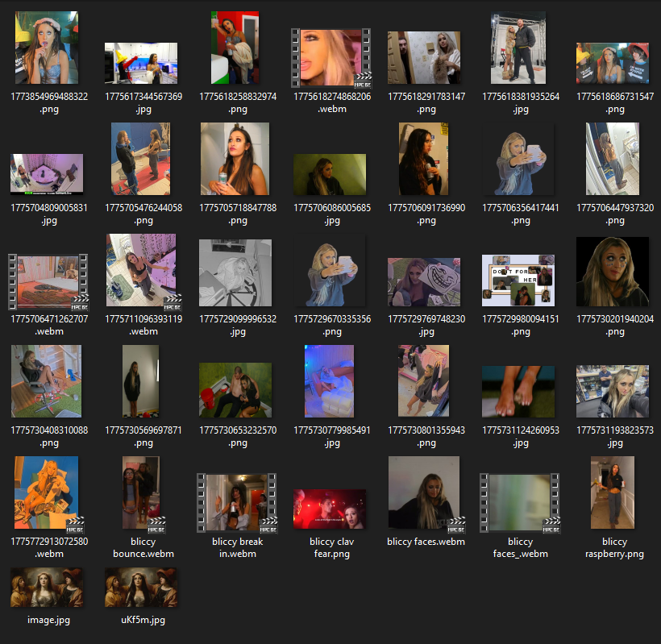Screen dimensions: 661x644
Task: Click the 1775729769748230.jpg trollface thumbnail
Action: coord(424,282)
